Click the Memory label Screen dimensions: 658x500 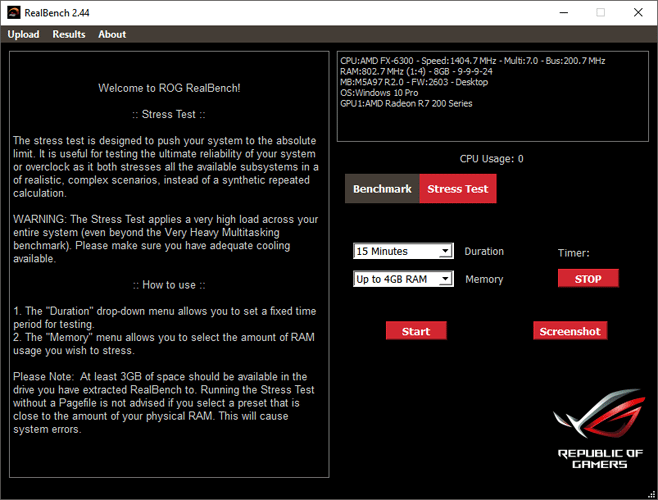coord(484,280)
